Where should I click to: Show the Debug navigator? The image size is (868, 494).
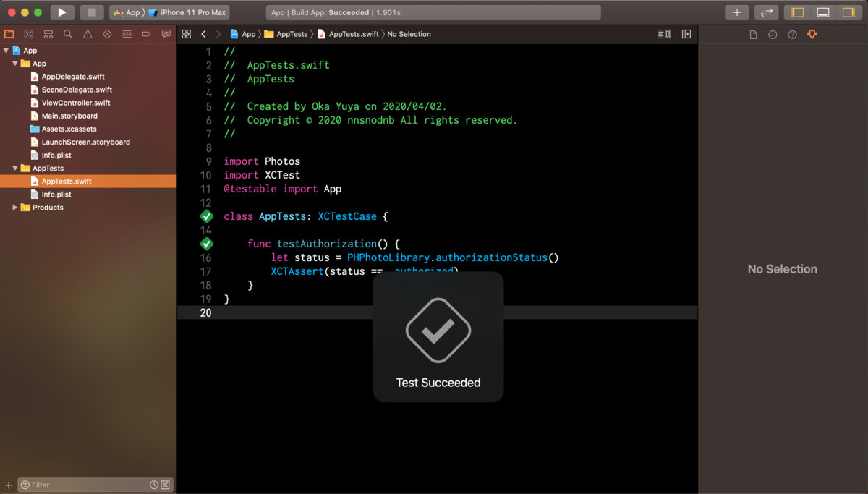pyautogui.click(x=127, y=34)
